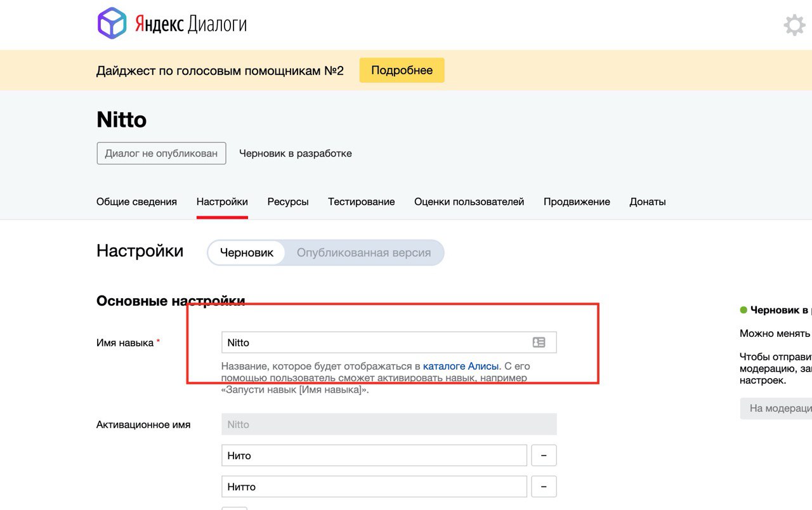812x510 pixels.
Task: Click the Подробнее button in the banner
Action: point(402,70)
